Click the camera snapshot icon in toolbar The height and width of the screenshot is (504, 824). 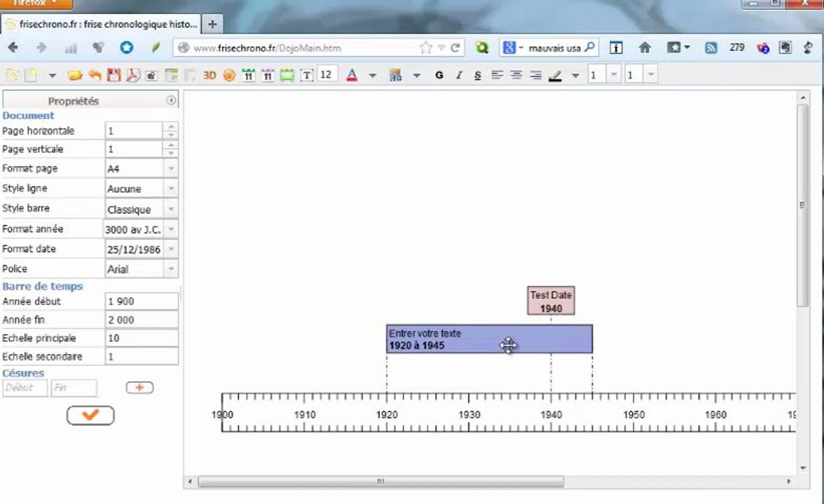pyautogui.click(x=151, y=76)
